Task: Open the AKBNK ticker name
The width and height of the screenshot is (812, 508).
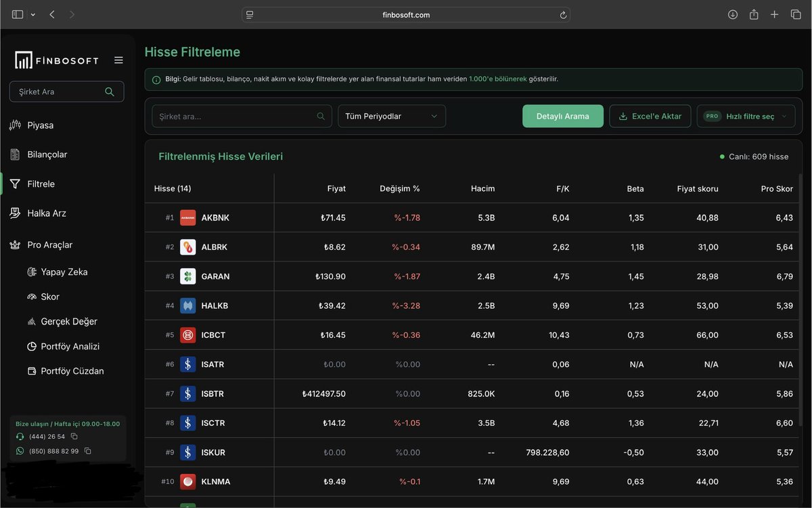Action: [x=215, y=217]
